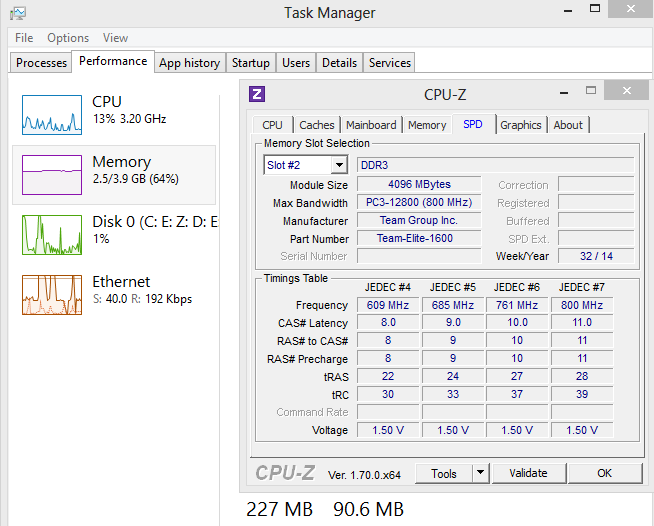This screenshot has height=526, width=654.
Task: Click the Validate button
Action: (528, 473)
